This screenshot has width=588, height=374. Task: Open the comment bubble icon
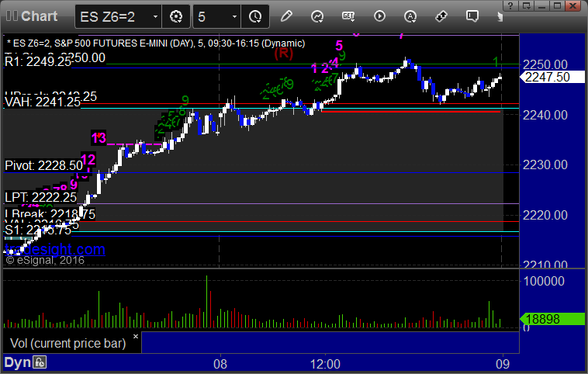point(472,16)
